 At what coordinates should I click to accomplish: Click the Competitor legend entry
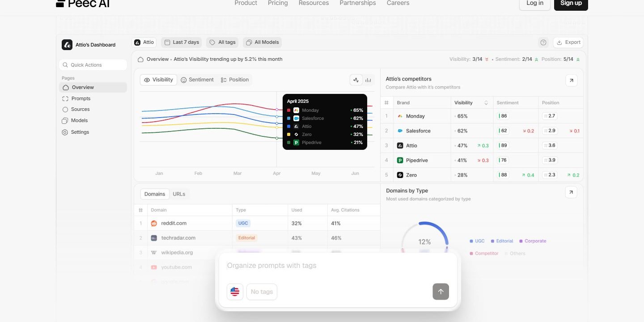click(x=484, y=254)
